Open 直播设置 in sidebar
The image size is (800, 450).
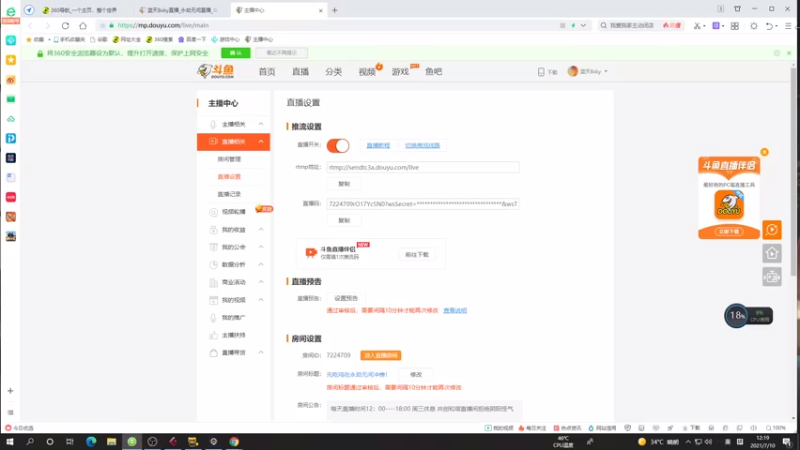coord(229,177)
